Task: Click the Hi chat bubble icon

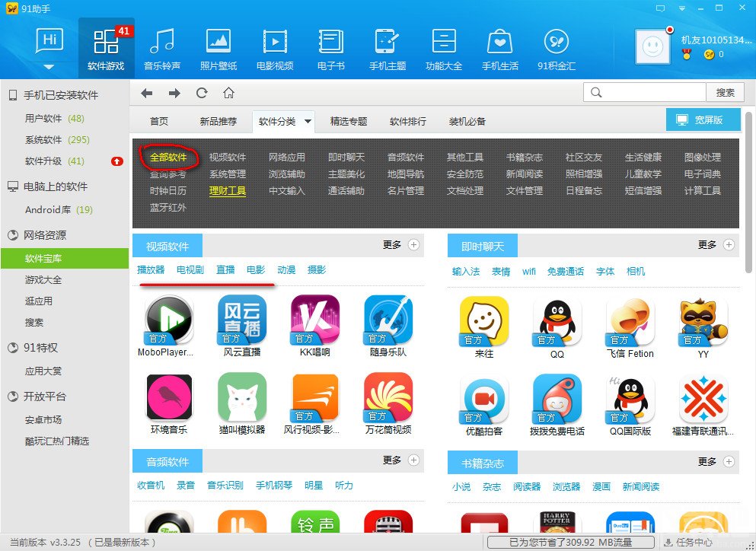Action: click(x=49, y=40)
